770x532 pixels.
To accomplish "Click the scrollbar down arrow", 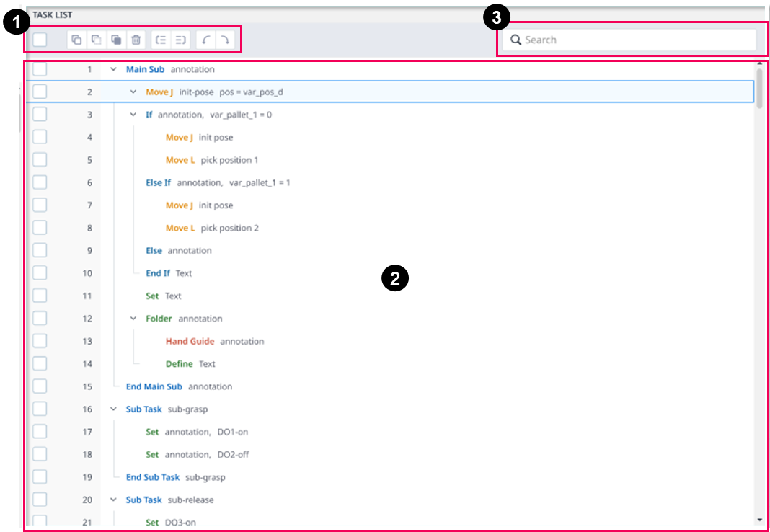I will coord(760,520).
